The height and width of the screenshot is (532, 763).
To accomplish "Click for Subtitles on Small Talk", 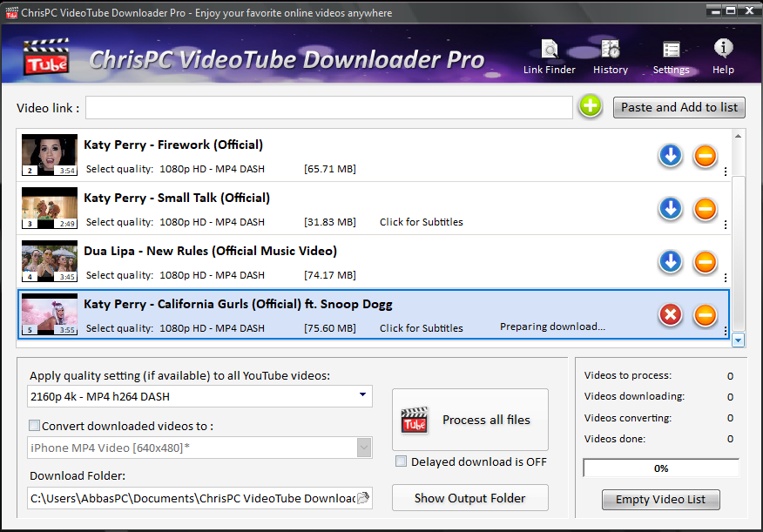I will pos(422,222).
